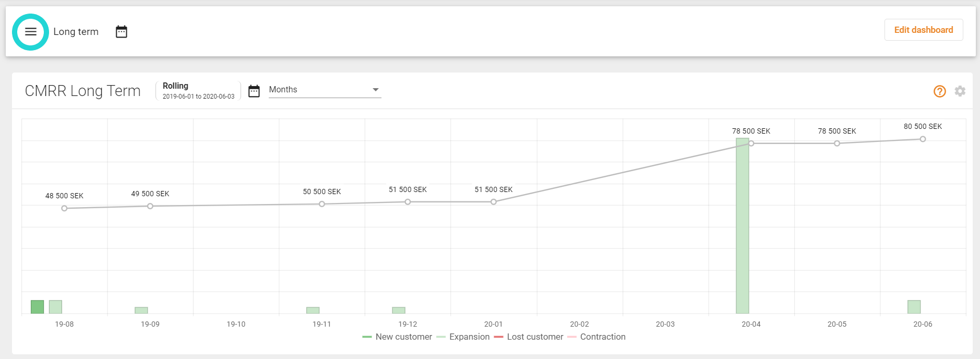980x359 pixels.
Task: Select the 20-01 data point on line
Action: 494,202
